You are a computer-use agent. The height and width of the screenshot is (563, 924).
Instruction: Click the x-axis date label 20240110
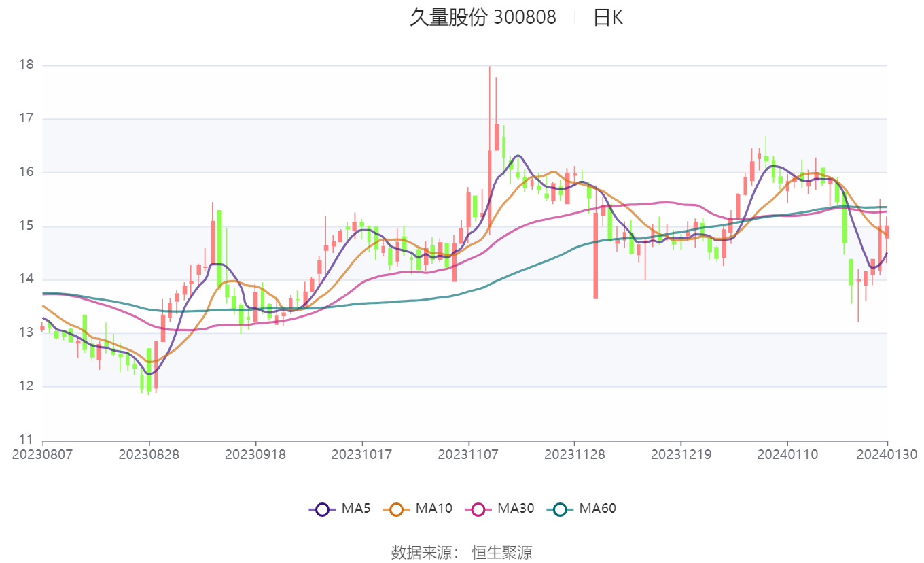787,454
